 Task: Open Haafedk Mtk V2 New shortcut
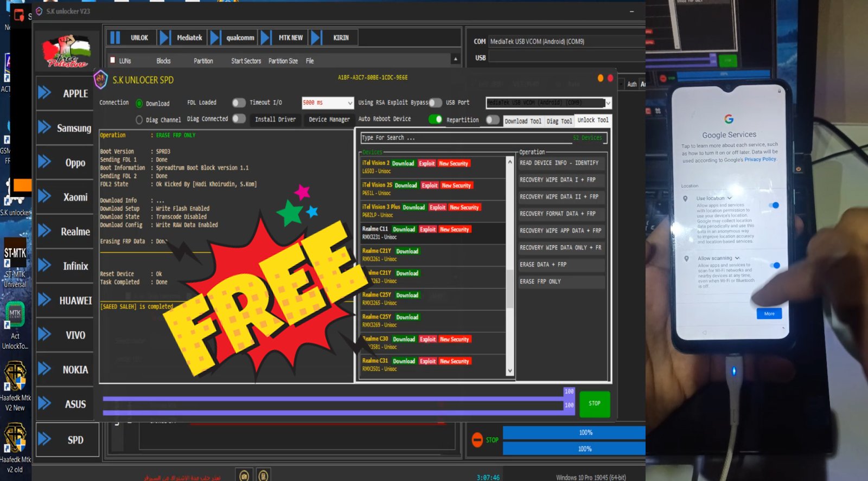[15, 386]
